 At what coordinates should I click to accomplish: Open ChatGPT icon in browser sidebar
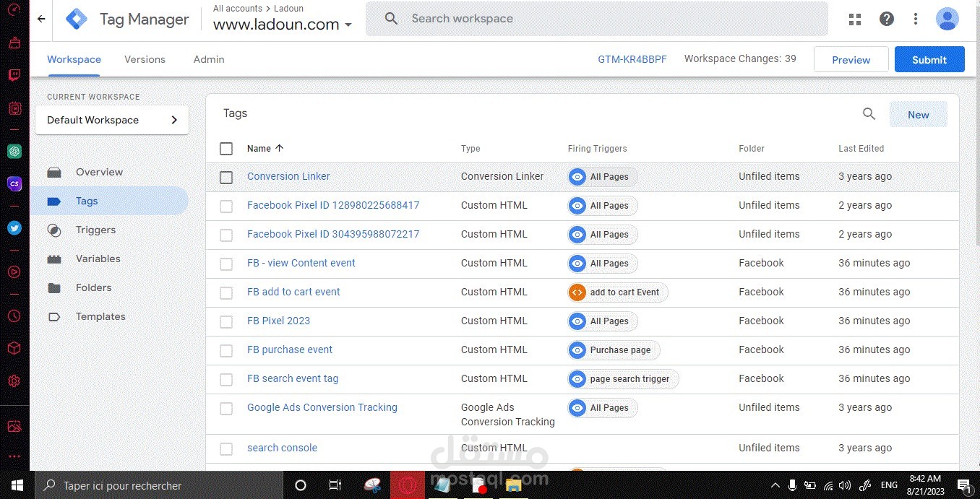tap(14, 152)
